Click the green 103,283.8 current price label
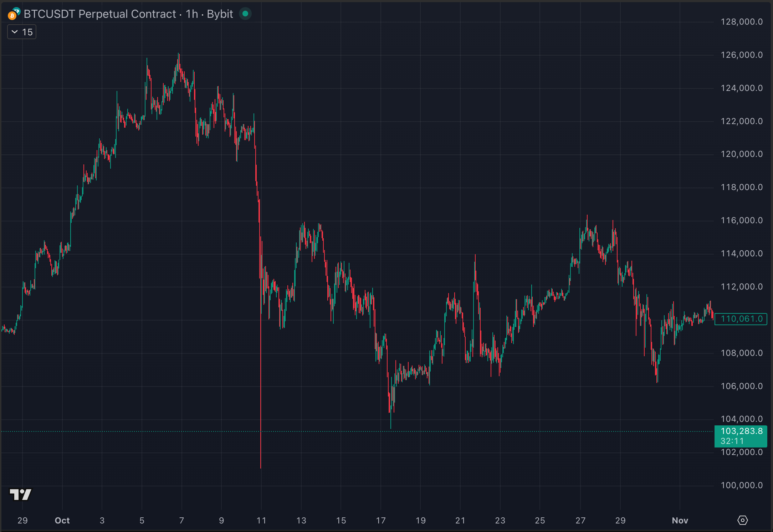This screenshot has height=532, width=773. pyautogui.click(x=741, y=431)
